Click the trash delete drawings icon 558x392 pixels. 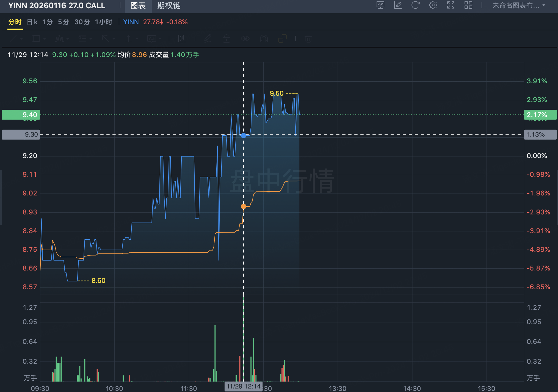click(308, 39)
